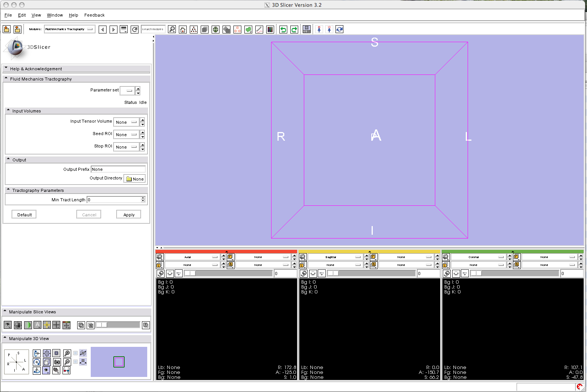
Task: Enable the upper checkbox in Manipulate 3D View
Action: (x=75, y=353)
